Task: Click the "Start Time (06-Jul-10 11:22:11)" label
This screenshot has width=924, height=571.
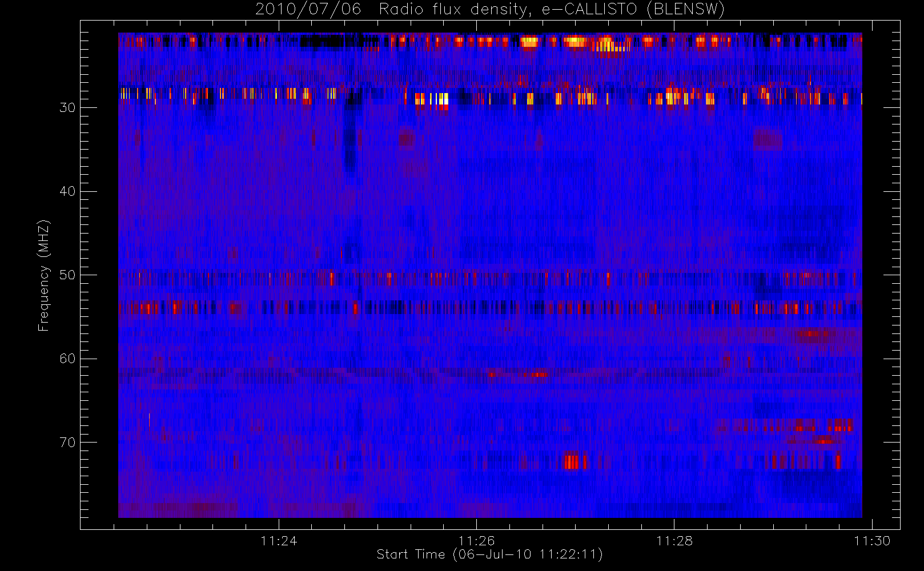Action: 490,554
